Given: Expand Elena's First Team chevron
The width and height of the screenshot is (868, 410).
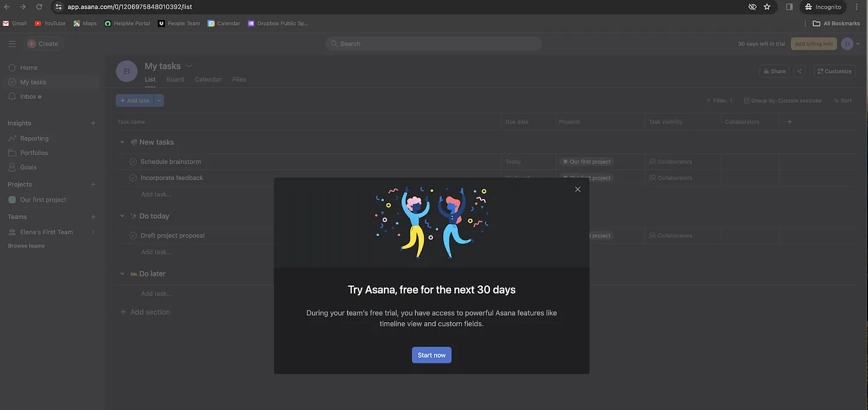Looking at the screenshot, I should [x=93, y=232].
